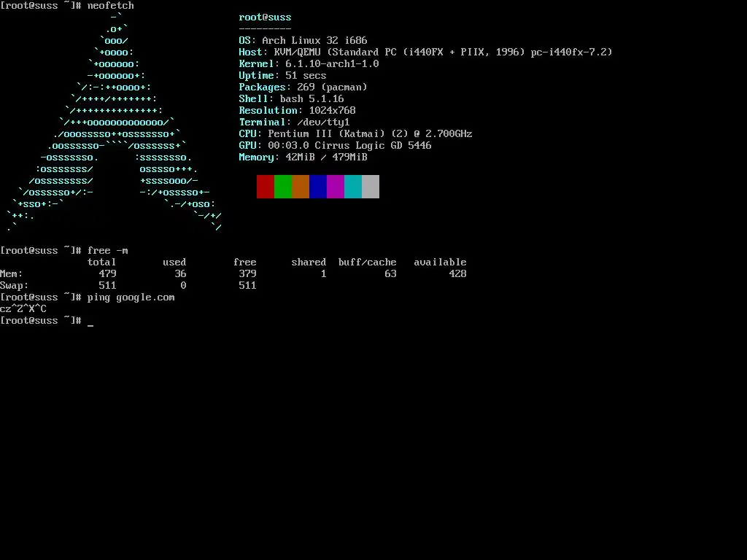Click the 'shared' column header
Screen dimensions: 747x560
[309, 262]
